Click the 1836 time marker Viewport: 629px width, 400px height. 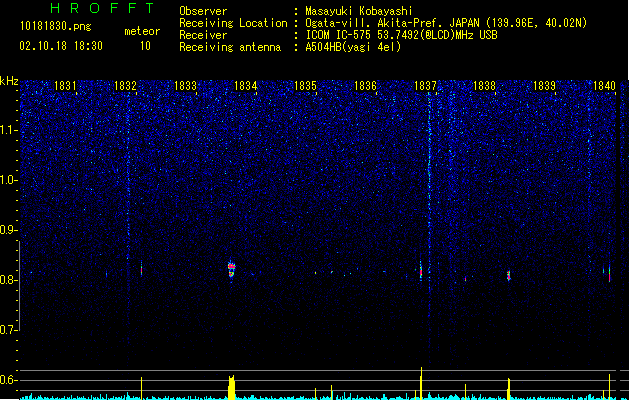[365, 86]
